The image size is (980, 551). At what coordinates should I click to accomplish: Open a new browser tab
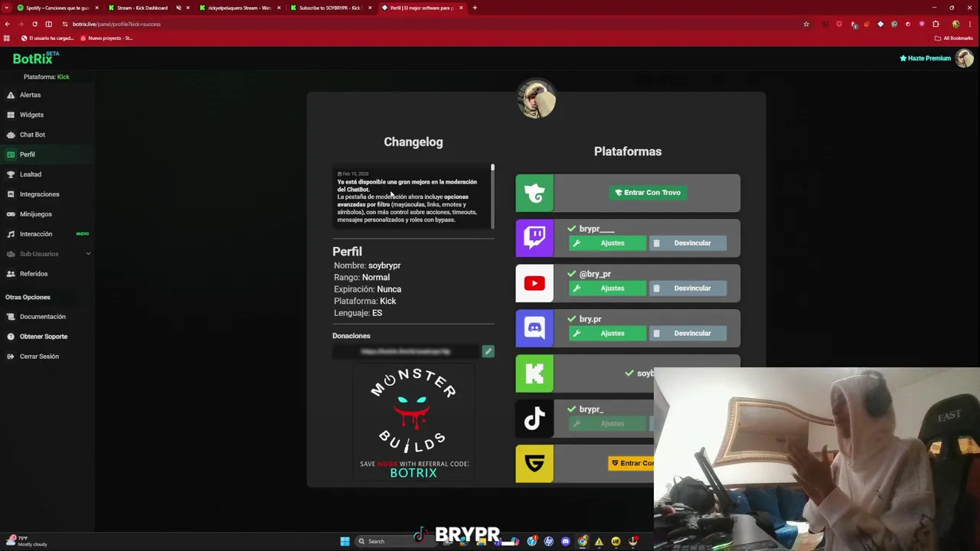[x=475, y=8]
